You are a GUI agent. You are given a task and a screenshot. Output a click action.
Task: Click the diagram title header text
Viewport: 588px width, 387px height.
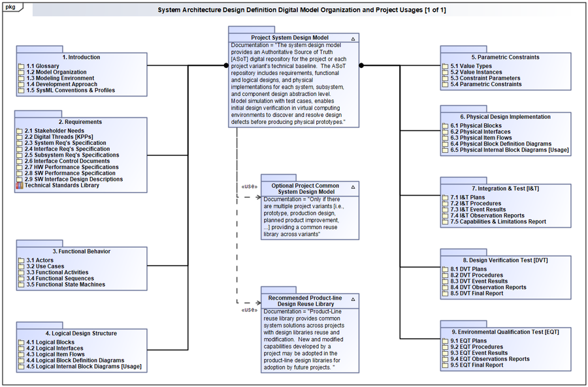(302, 10)
